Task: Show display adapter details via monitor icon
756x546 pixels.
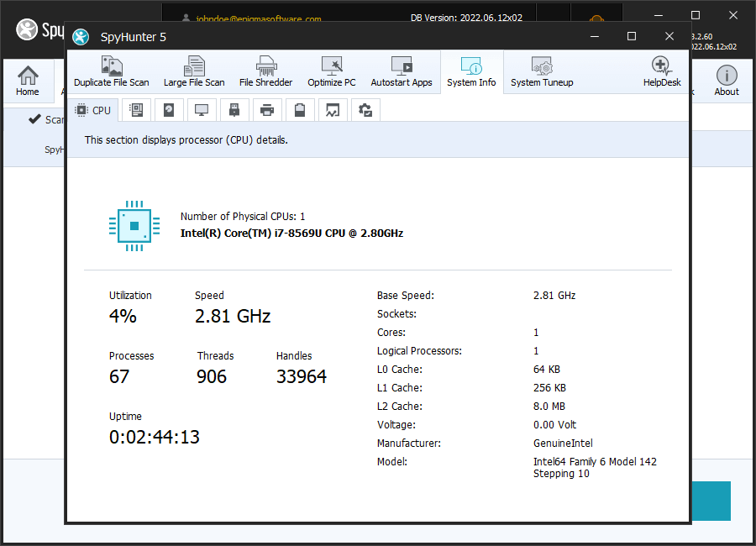Action: point(202,109)
